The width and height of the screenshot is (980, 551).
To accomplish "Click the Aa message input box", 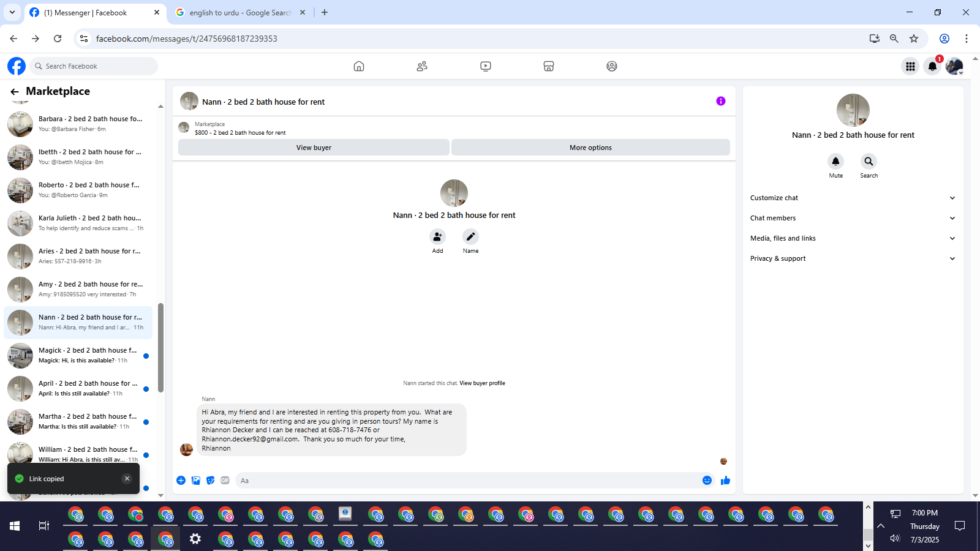I will [x=469, y=481].
